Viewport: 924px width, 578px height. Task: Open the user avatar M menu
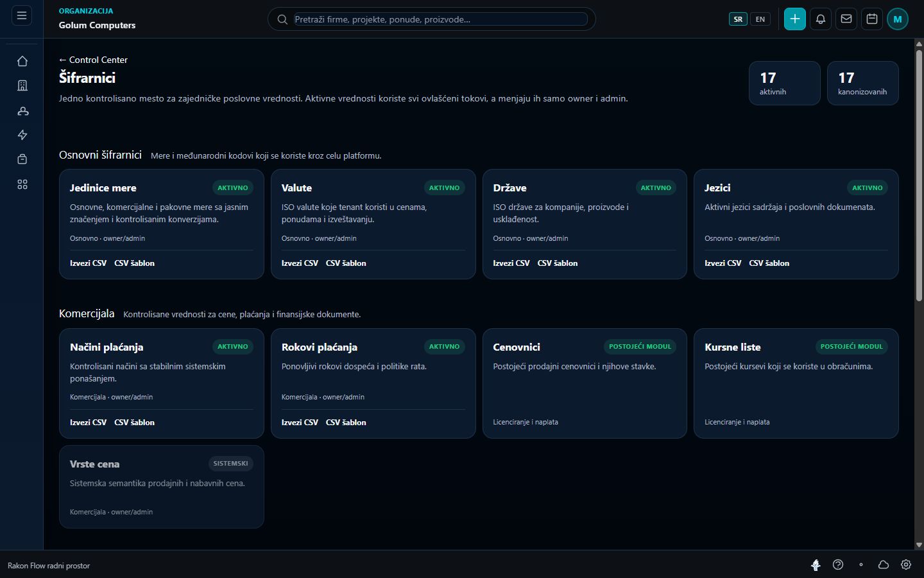[898, 19]
